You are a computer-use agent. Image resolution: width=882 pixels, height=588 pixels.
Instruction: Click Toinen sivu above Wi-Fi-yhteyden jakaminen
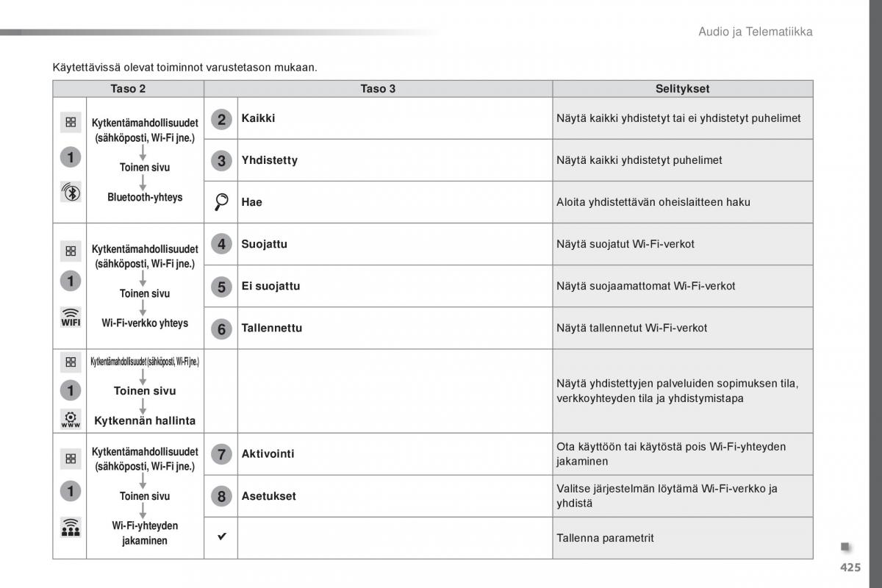click(145, 496)
